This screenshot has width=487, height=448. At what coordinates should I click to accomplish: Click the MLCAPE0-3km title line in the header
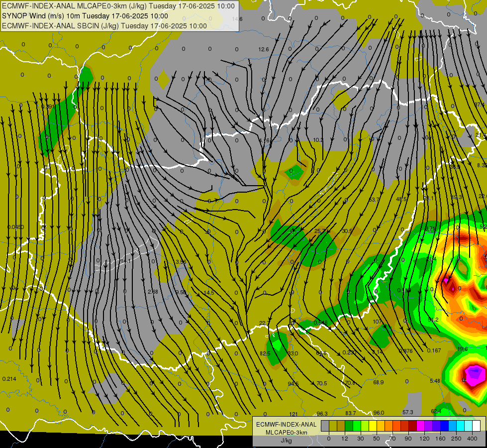(x=118, y=6)
